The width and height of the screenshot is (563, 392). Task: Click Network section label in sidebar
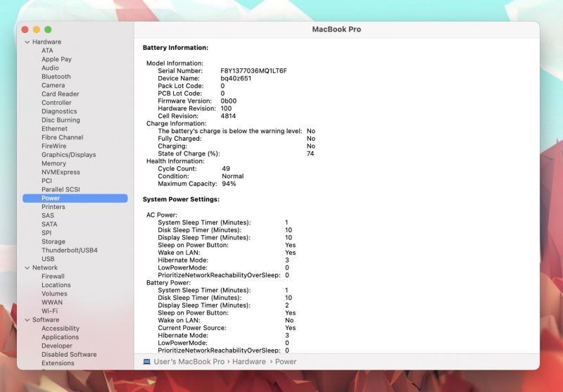(45, 268)
